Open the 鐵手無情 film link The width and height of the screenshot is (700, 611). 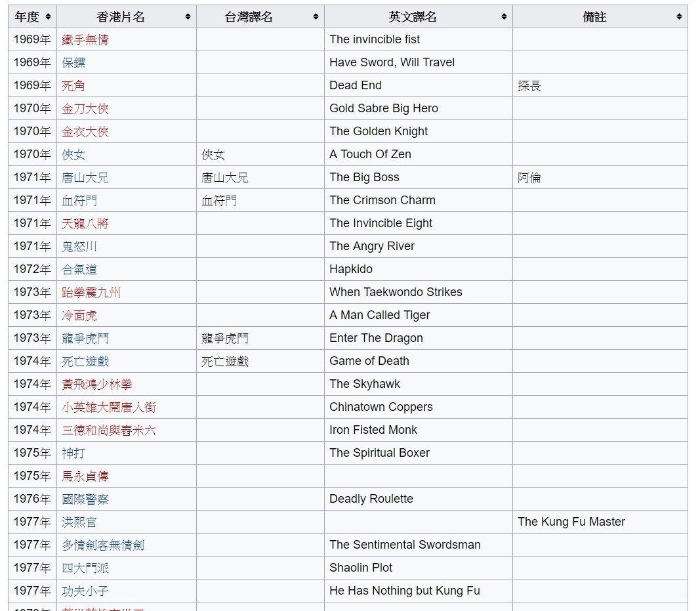85,40
